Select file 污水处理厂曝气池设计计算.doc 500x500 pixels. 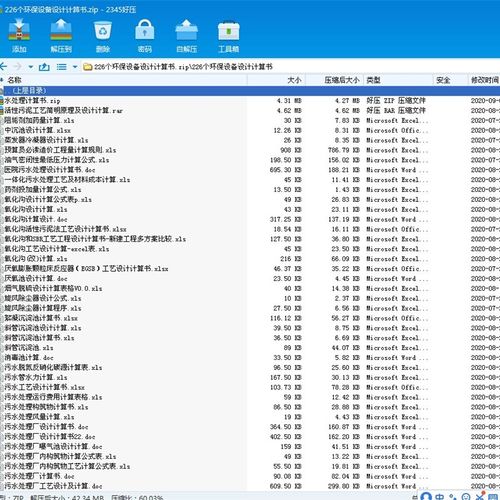click(53, 447)
